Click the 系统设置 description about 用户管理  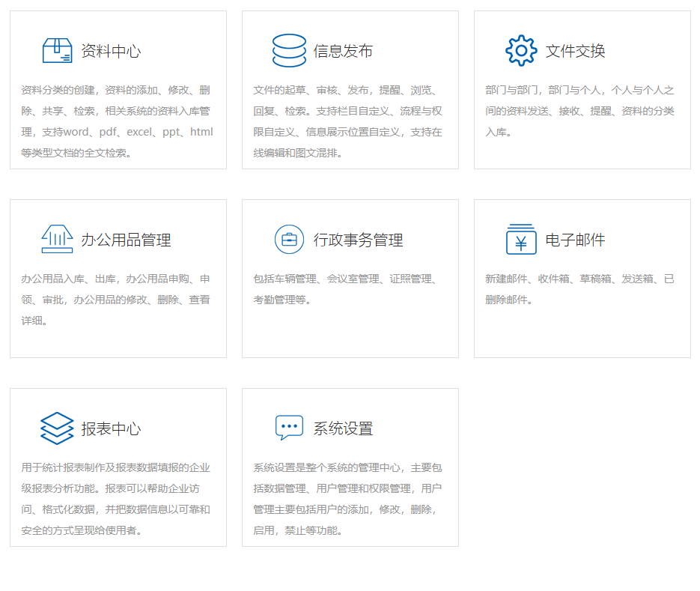[x=347, y=499]
